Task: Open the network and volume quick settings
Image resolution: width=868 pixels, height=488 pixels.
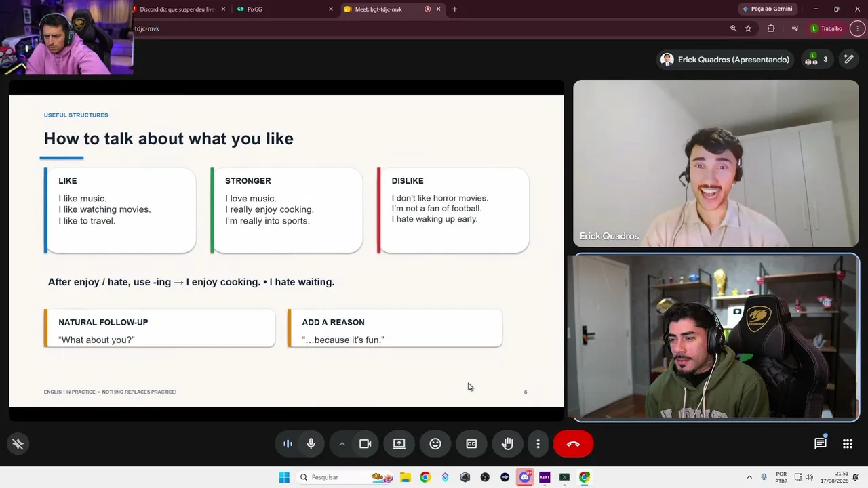Action: [804, 477]
